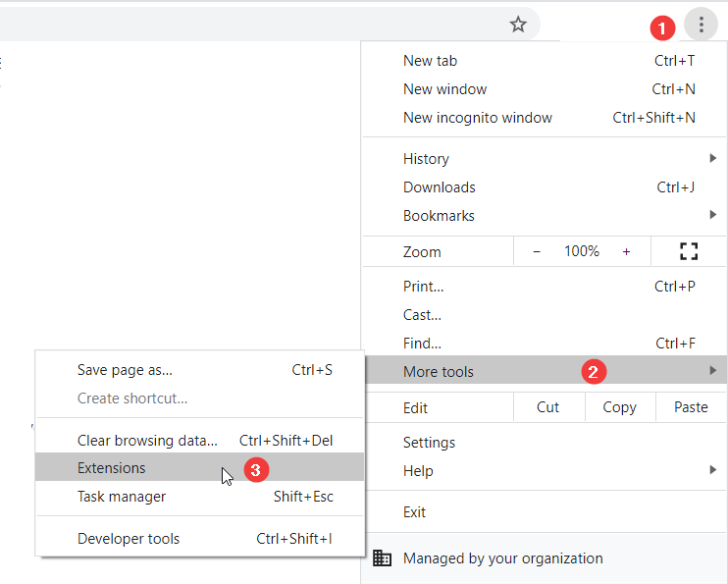Open Downloads from the menu

tap(545, 187)
